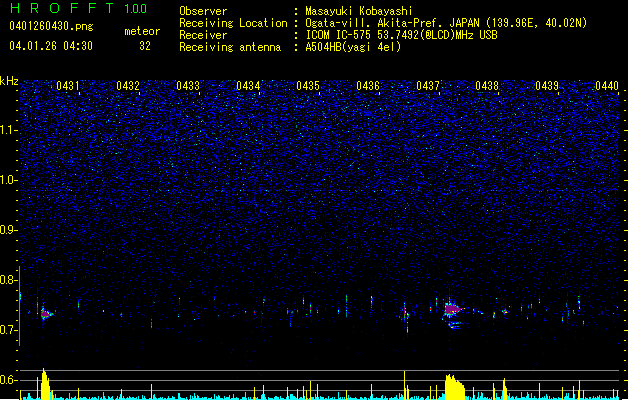This screenshot has width=629, height=400.
Task: Click the magenta meteor echo before 0431
Action: tap(46, 314)
